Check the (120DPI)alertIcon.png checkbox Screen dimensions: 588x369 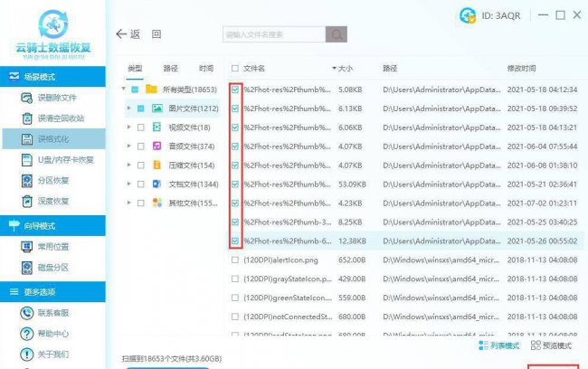tap(235, 260)
